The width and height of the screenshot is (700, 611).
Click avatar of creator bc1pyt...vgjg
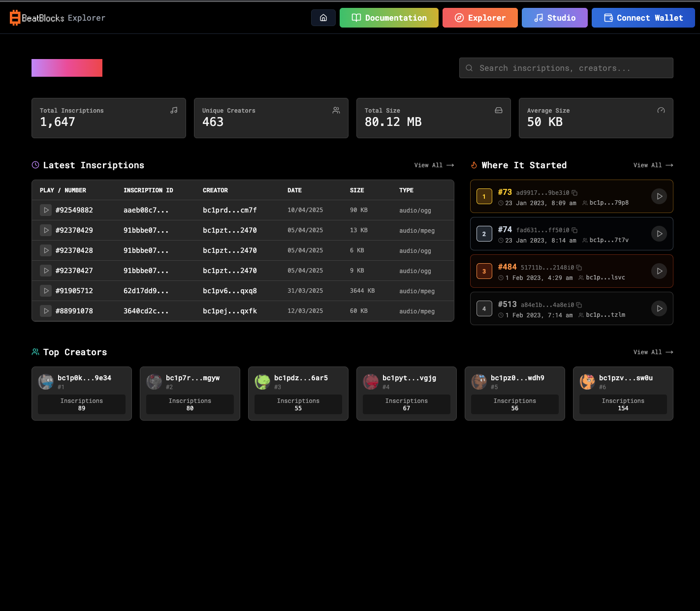tap(371, 382)
